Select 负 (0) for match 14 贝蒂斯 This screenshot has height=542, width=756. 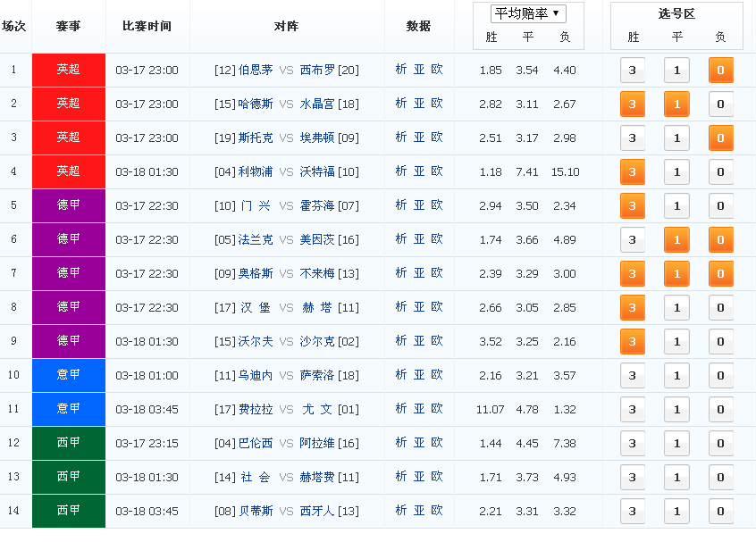pos(721,511)
